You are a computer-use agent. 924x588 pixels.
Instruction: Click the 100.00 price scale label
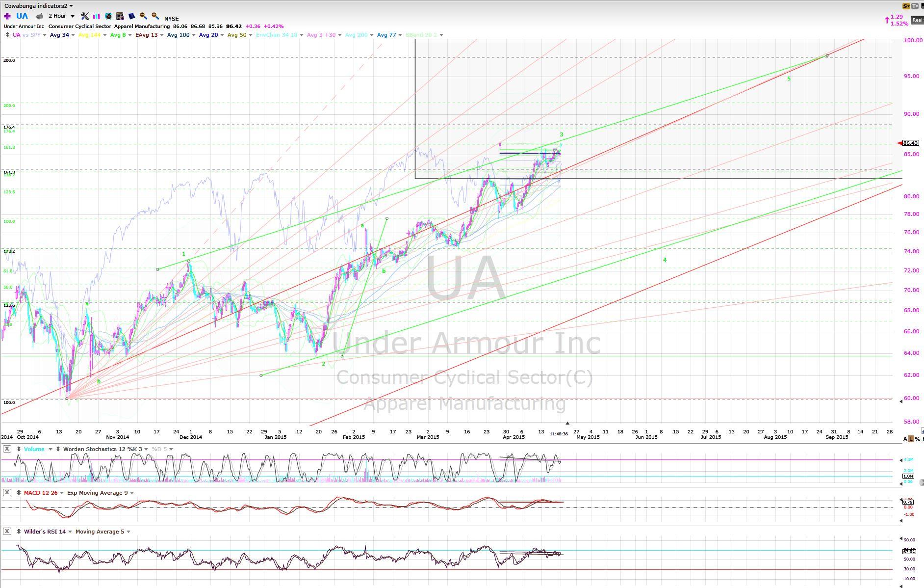(913, 40)
